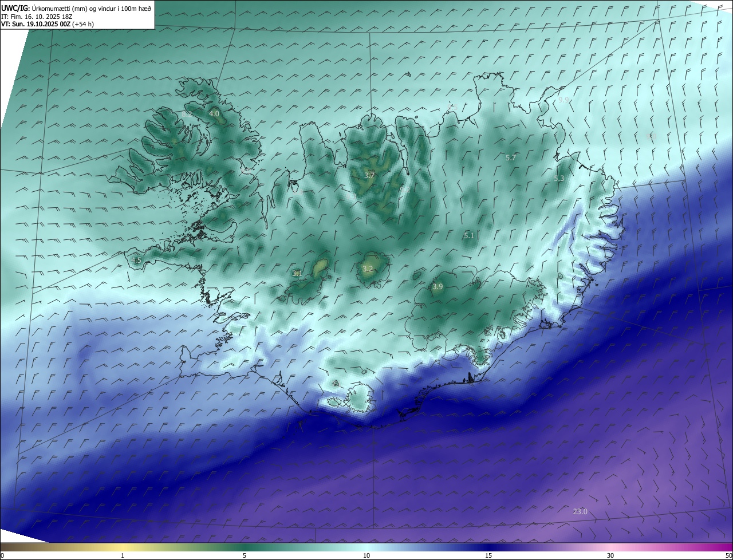Click the 4.5 value label on Snæfellsnes

coord(136,260)
